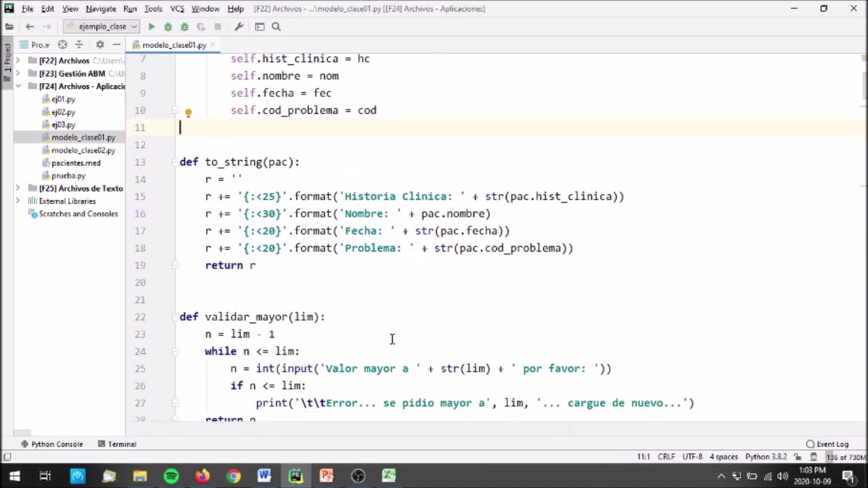This screenshot has width=868, height=488.
Task: Click the memory indicator 136 of 730M
Action: [846, 457]
